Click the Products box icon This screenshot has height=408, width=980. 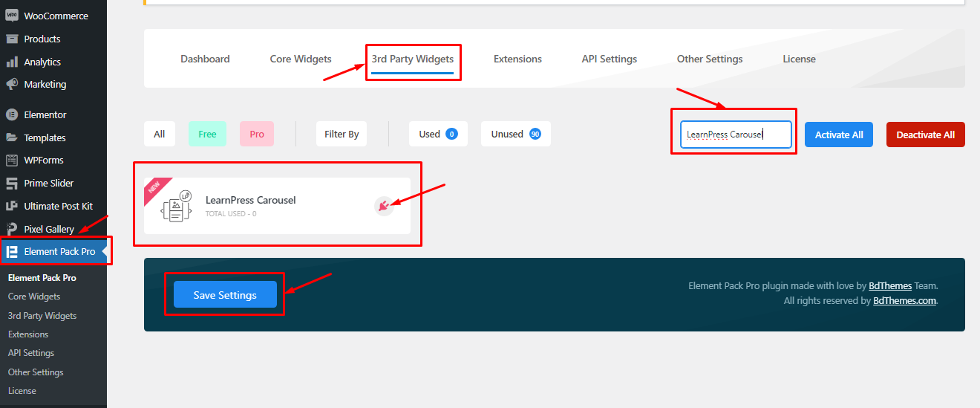12,39
